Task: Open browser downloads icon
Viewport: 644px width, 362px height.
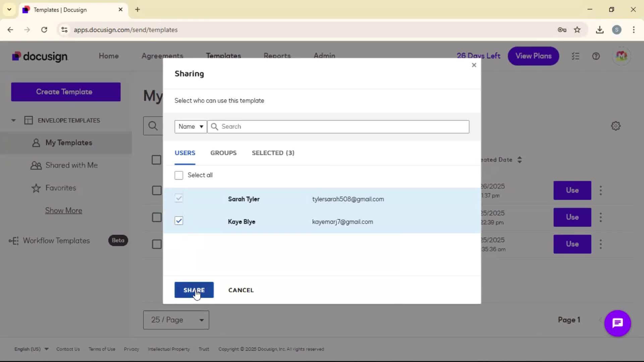Action: click(x=599, y=30)
